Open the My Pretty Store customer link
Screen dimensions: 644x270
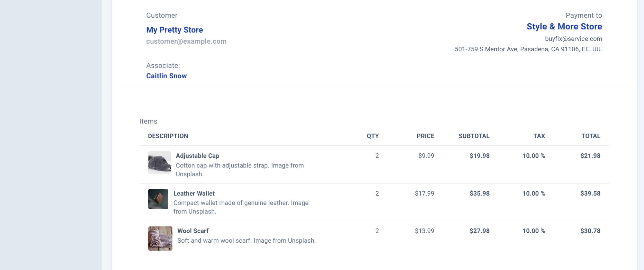(175, 30)
